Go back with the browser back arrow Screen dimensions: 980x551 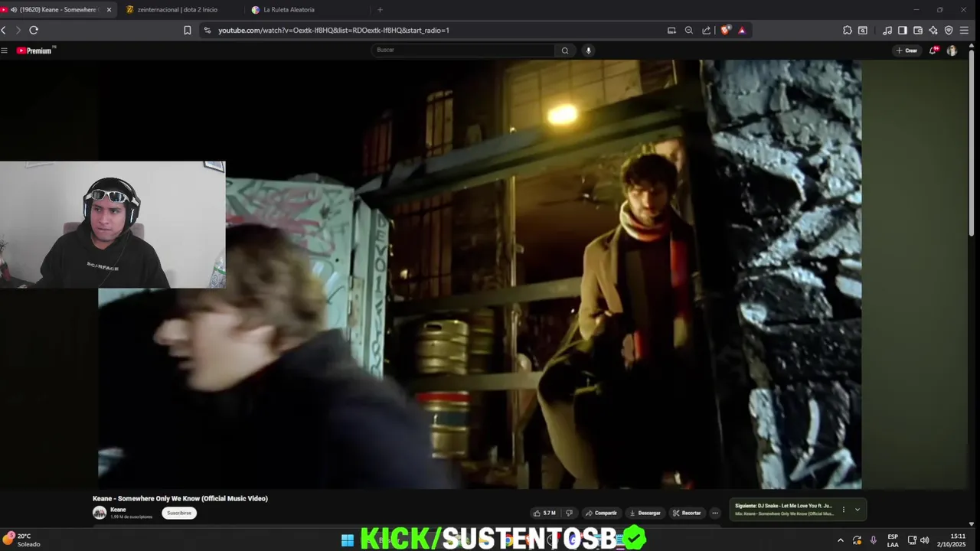pos(4,30)
